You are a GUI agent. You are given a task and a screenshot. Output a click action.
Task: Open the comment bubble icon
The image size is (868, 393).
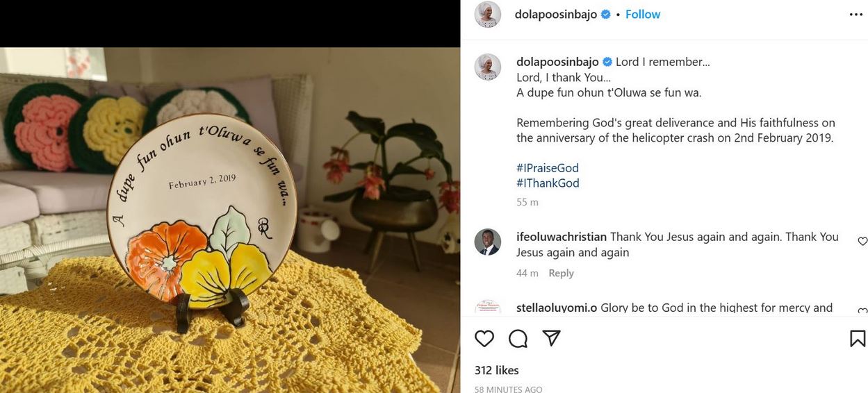pyautogui.click(x=518, y=338)
